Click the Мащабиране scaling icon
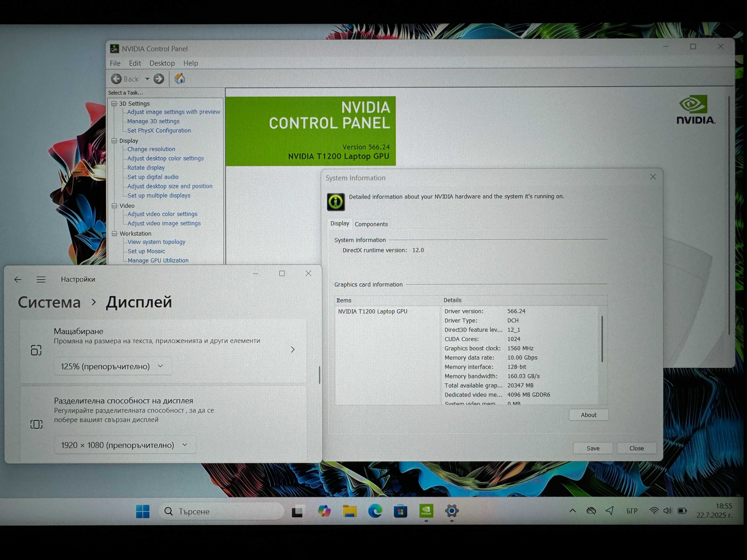The width and height of the screenshot is (747, 560). pos(36,350)
